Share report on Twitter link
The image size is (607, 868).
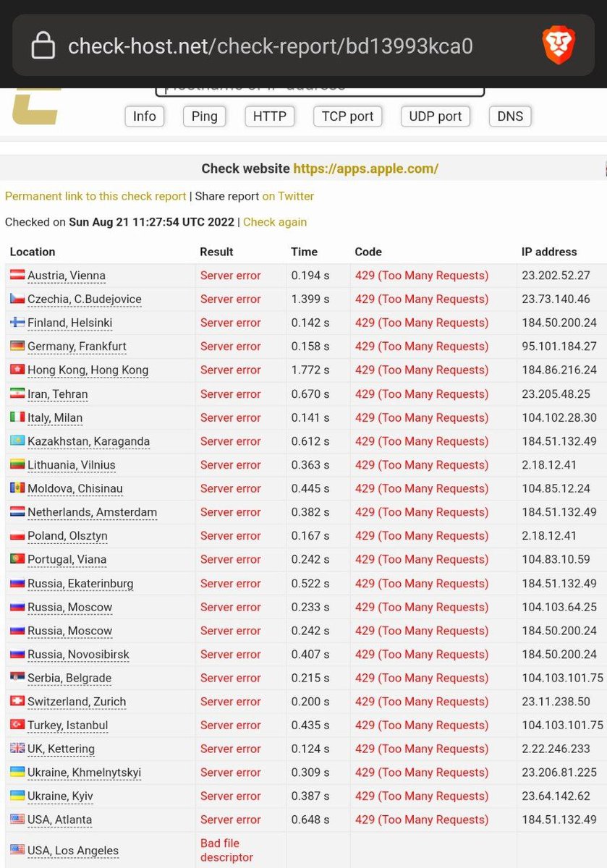click(x=288, y=196)
